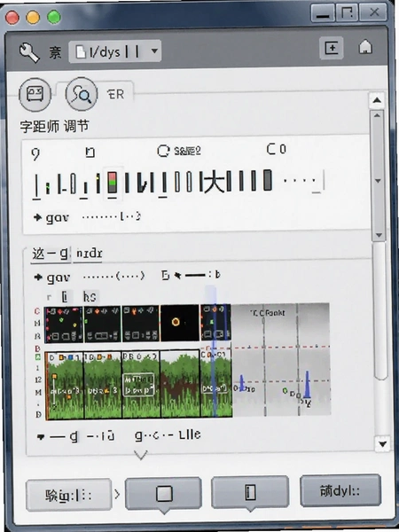This screenshot has height=532, width=399.
Task: Click the add-panel plus icon
Action: point(332,48)
